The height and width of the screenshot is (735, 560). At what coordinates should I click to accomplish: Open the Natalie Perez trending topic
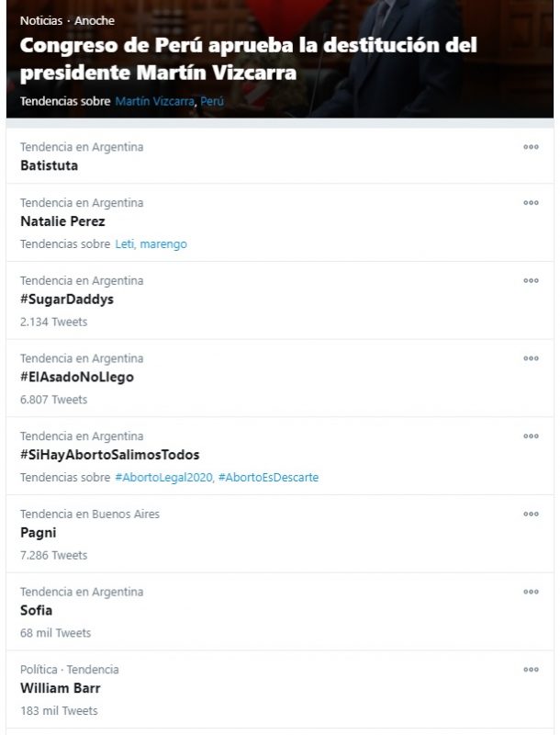62,221
